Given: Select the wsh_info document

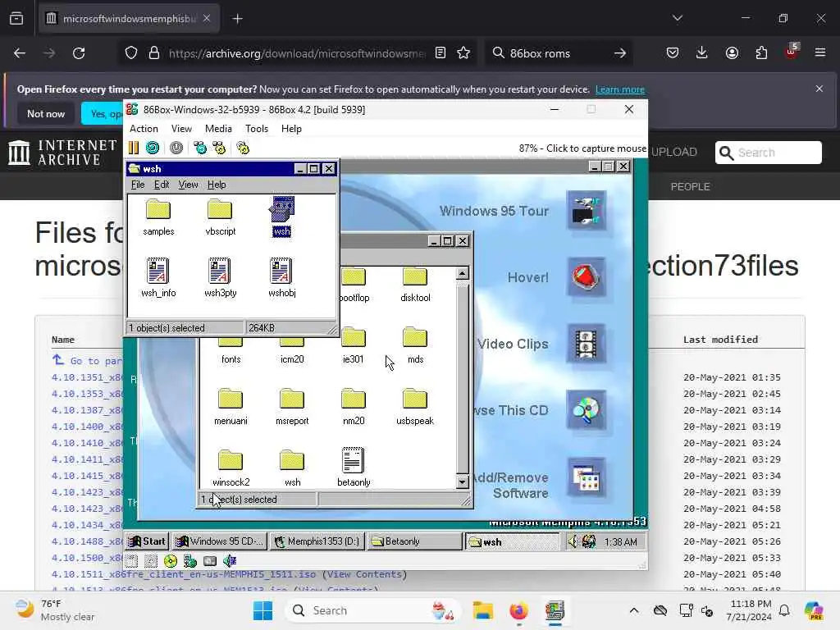Looking at the screenshot, I should tap(158, 277).
